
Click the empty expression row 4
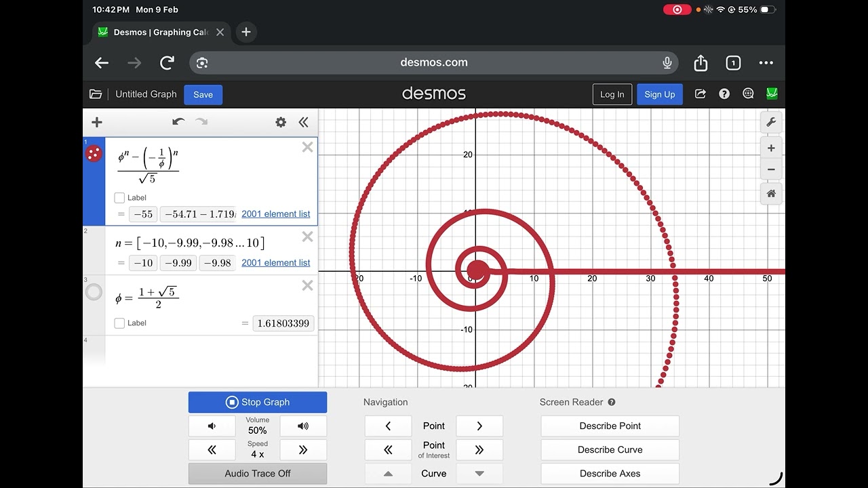212,352
